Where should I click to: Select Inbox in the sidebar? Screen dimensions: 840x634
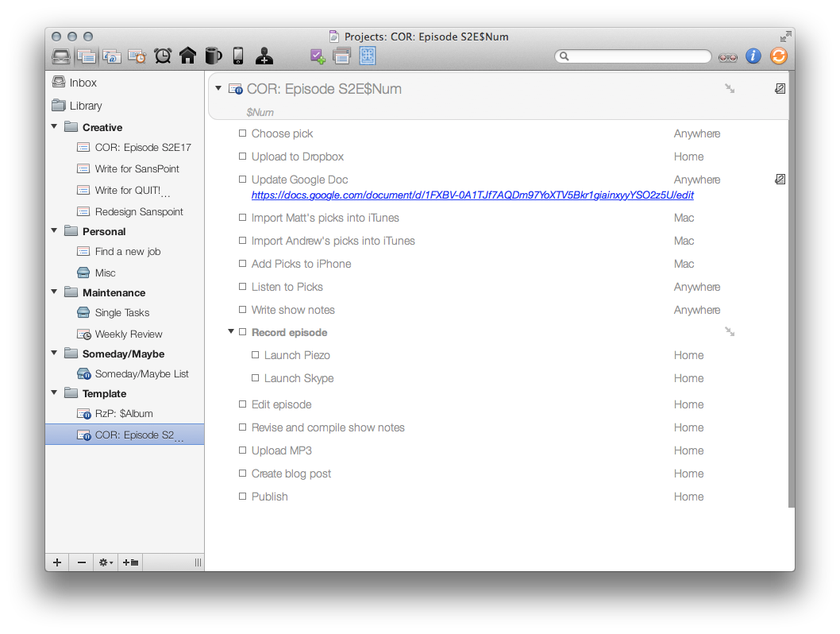(125, 83)
